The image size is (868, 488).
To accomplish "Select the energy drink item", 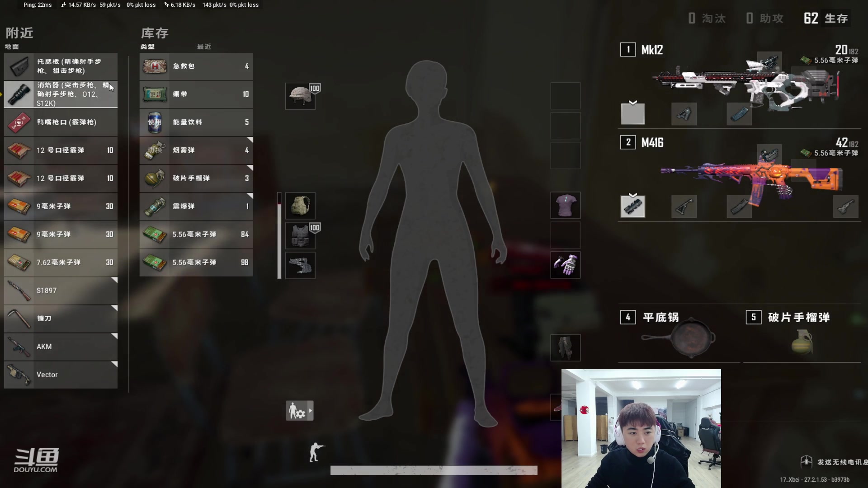I will 196,122.
